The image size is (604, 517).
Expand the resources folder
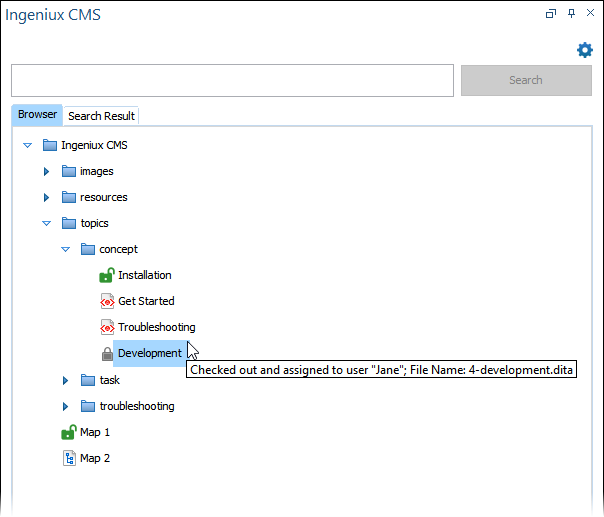(x=46, y=198)
